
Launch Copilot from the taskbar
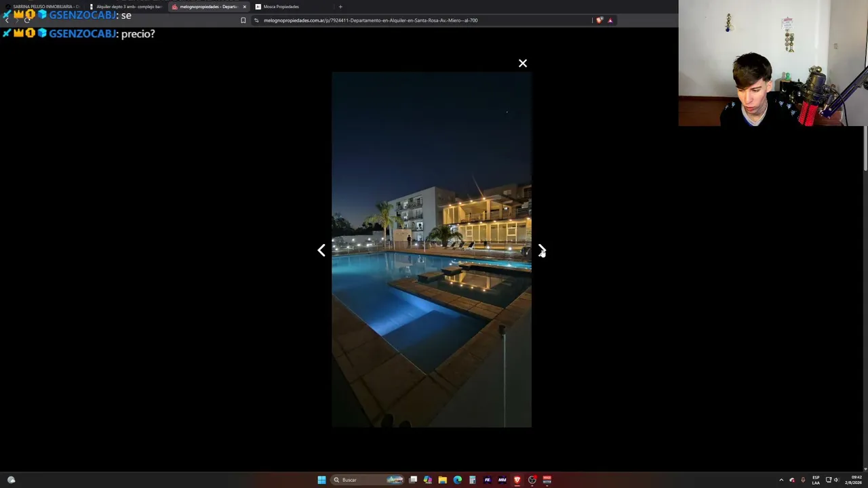pyautogui.click(x=427, y=480)
